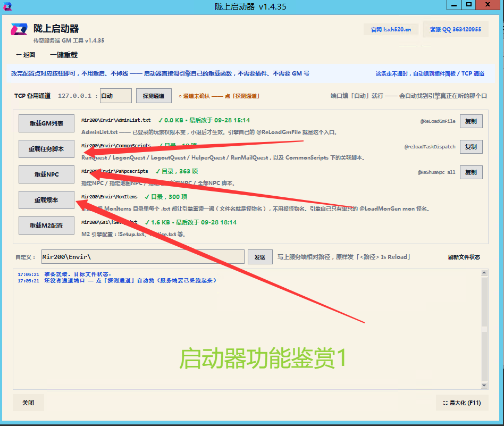
Task: Copy the @ReShuaNpc all command with 复制
Action: click(x=471, y=172)
